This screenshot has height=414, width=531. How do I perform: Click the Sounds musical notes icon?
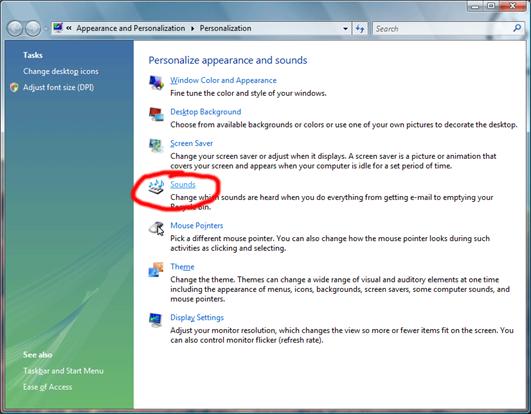(156, 187)
